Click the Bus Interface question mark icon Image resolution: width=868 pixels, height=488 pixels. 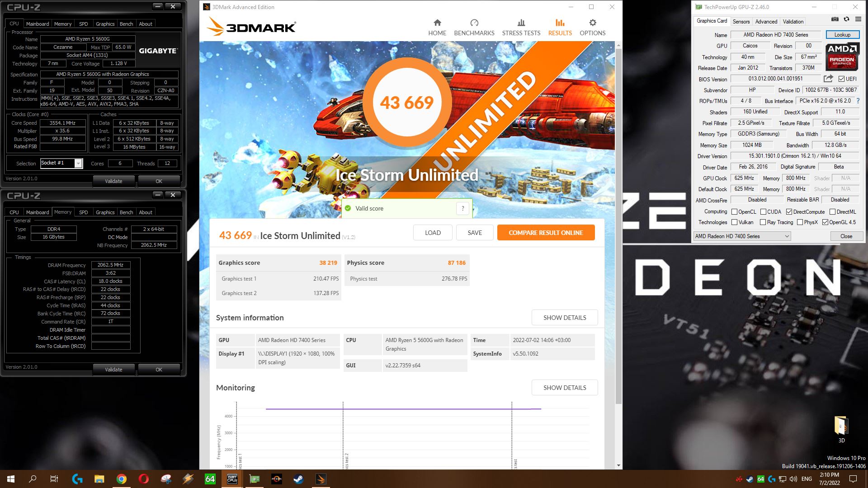click(858, 101)
